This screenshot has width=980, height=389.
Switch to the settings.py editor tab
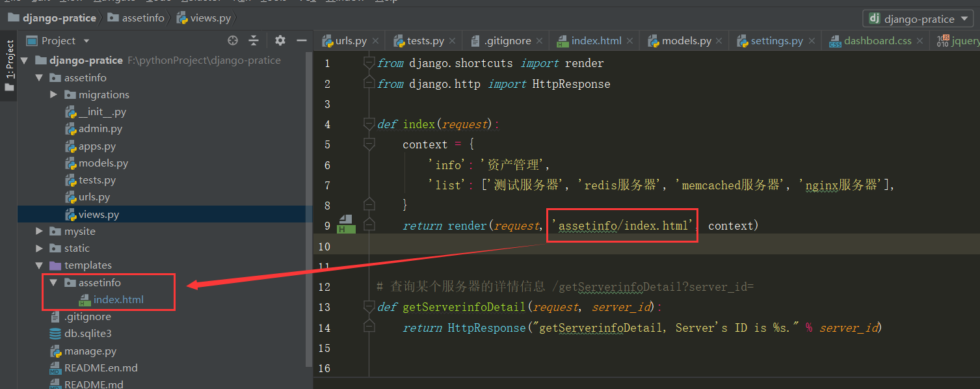tap(776, 41)
